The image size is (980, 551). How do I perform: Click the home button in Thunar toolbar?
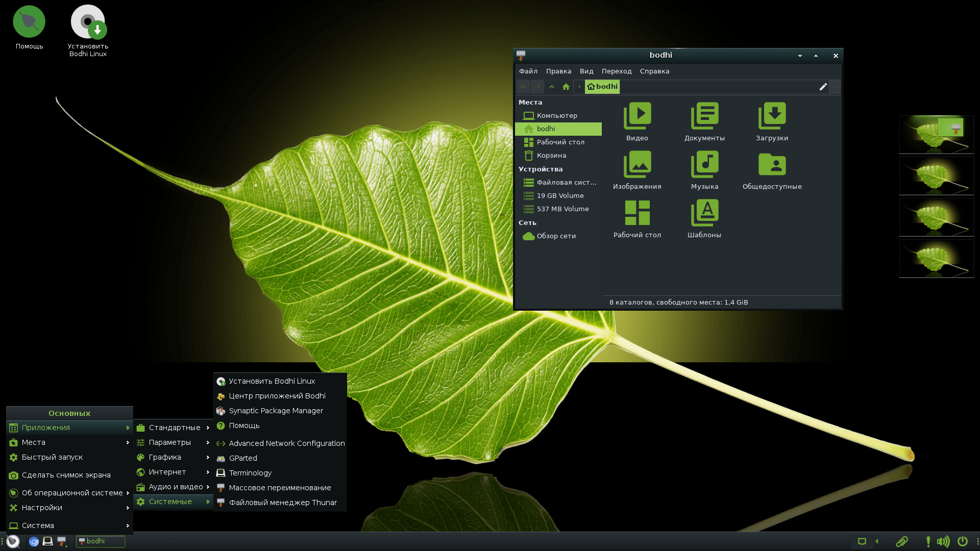(x=566, y=87)
